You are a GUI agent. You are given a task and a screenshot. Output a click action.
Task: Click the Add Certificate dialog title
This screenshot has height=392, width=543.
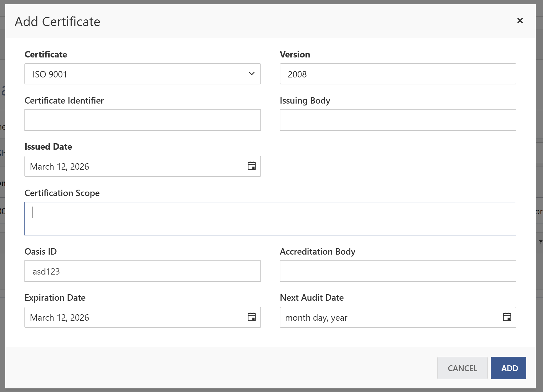pos(57,22)
